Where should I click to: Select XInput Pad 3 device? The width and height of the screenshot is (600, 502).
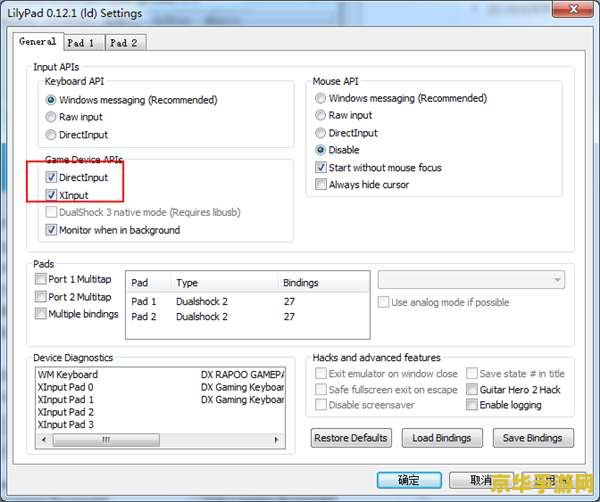65,424
